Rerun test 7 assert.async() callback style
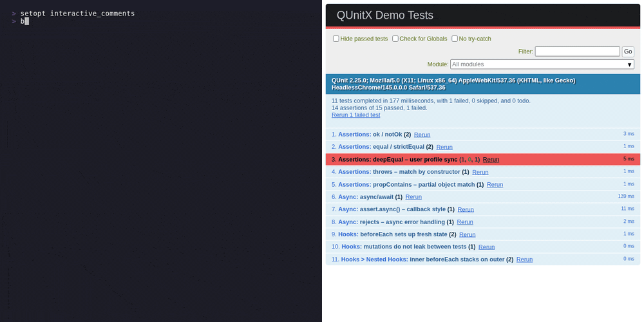 coord(466,209)
